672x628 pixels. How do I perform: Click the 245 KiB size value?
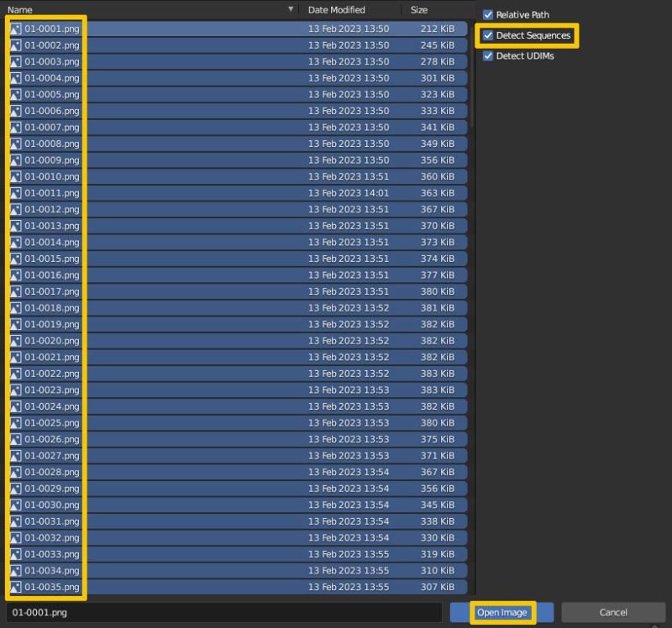(x=437, y=45)
